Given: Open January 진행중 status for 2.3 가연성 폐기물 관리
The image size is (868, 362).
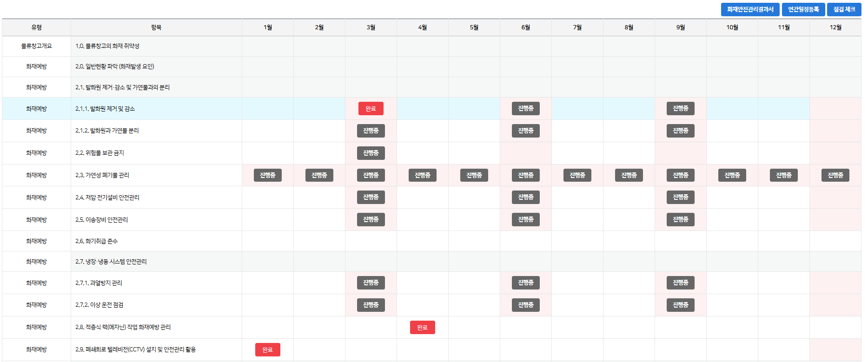Looking at the screenshot, I should [267, 175].
